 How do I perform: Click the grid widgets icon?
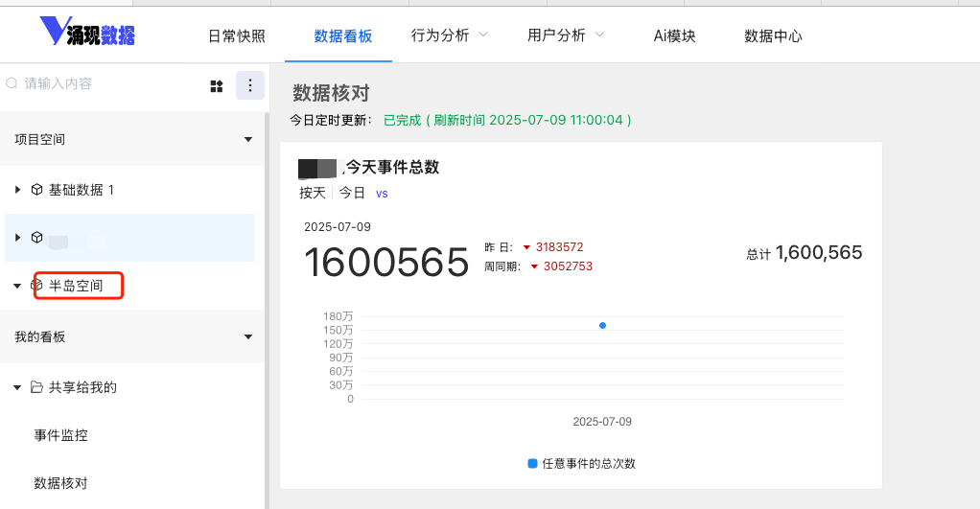pyautogui.click(x=217, y=86)
